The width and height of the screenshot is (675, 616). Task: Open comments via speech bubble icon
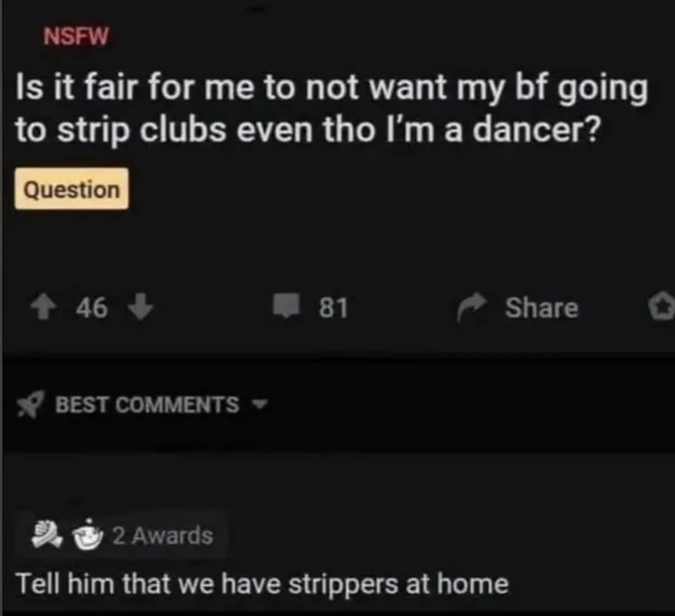click(286, 305)
